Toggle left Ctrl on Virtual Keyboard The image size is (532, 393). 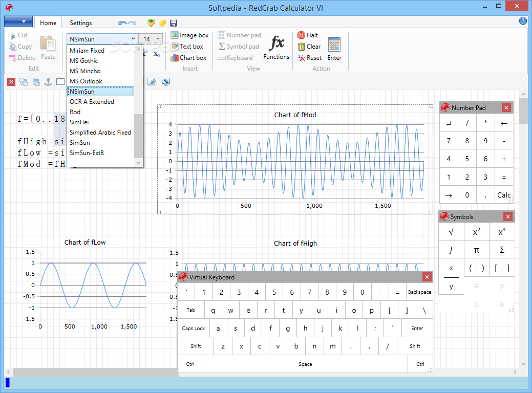[190, 364]
